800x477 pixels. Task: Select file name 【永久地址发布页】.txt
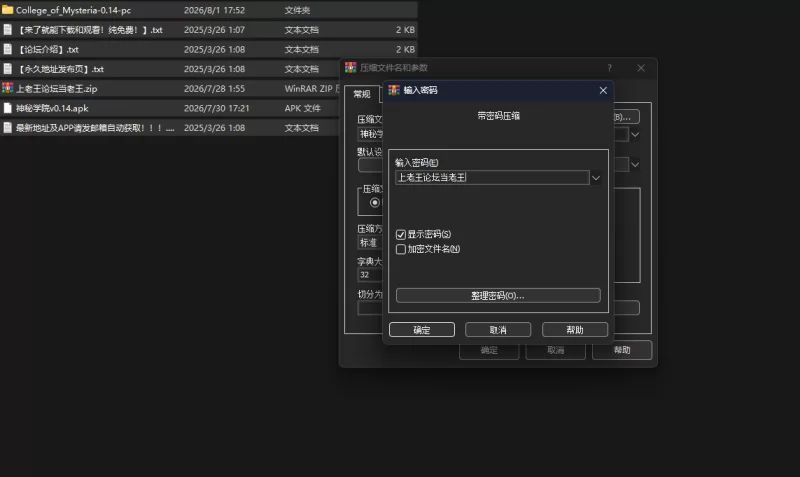(60, 69)
